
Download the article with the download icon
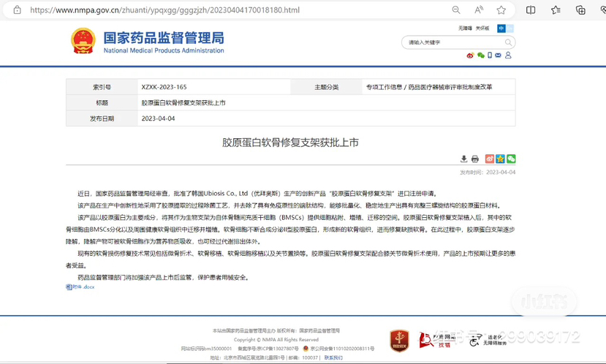click(463, 159)
